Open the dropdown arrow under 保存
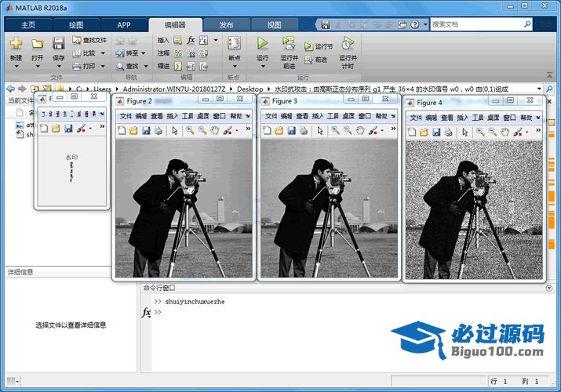This screenshot has width=561, height=392. tap(59, 66)
